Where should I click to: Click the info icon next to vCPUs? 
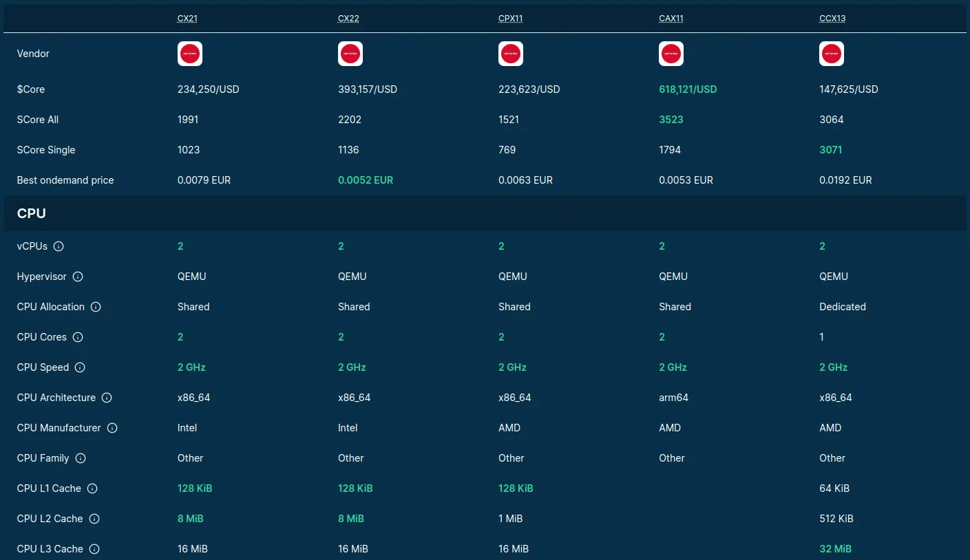(x=59, y=246)
